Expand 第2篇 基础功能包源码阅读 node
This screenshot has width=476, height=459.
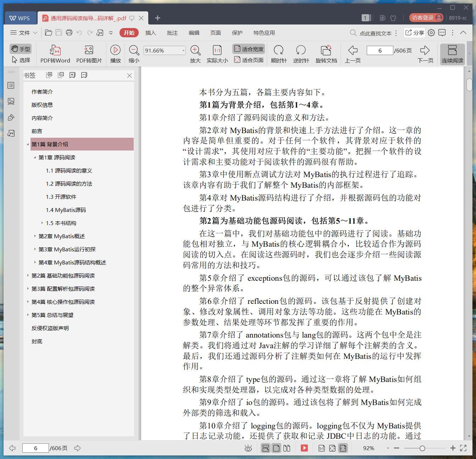click(28, 275)
